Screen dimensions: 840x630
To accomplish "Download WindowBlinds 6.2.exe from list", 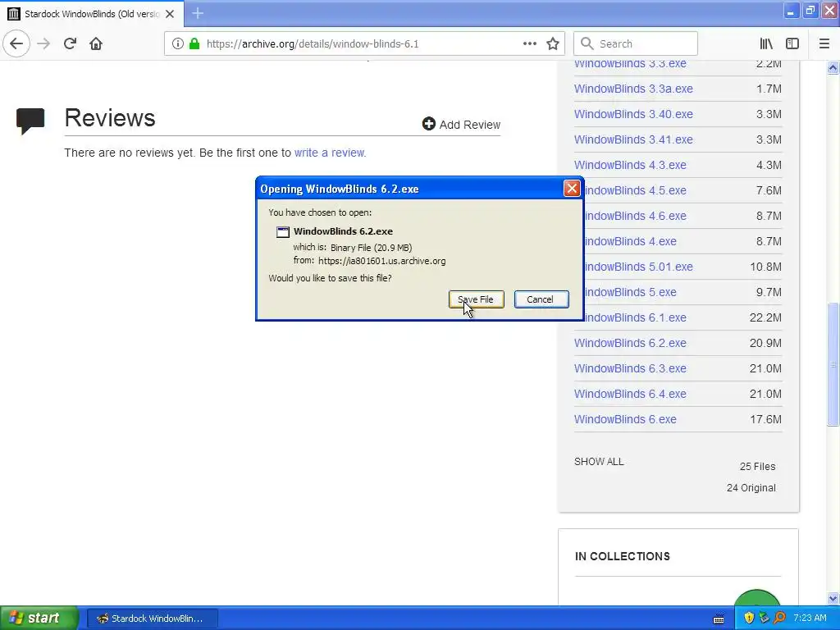I will [x=630, y=344].
